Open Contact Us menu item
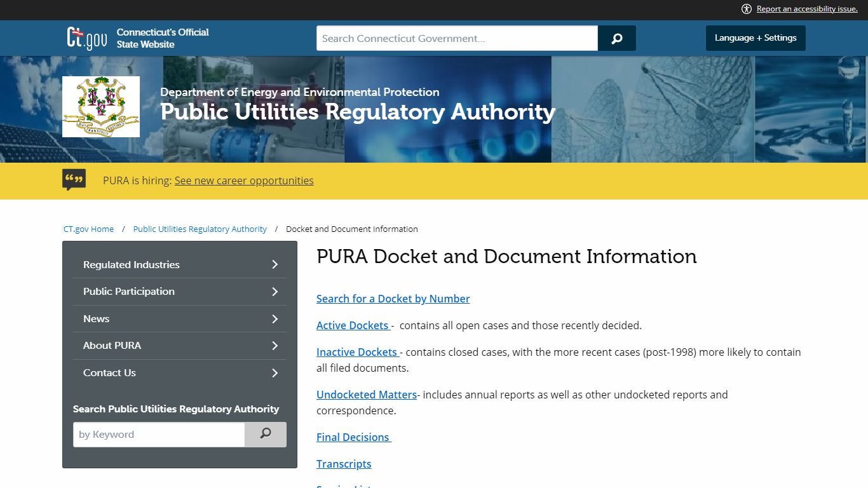This screenshot has height=488, width=868. [x=109, y=373]
